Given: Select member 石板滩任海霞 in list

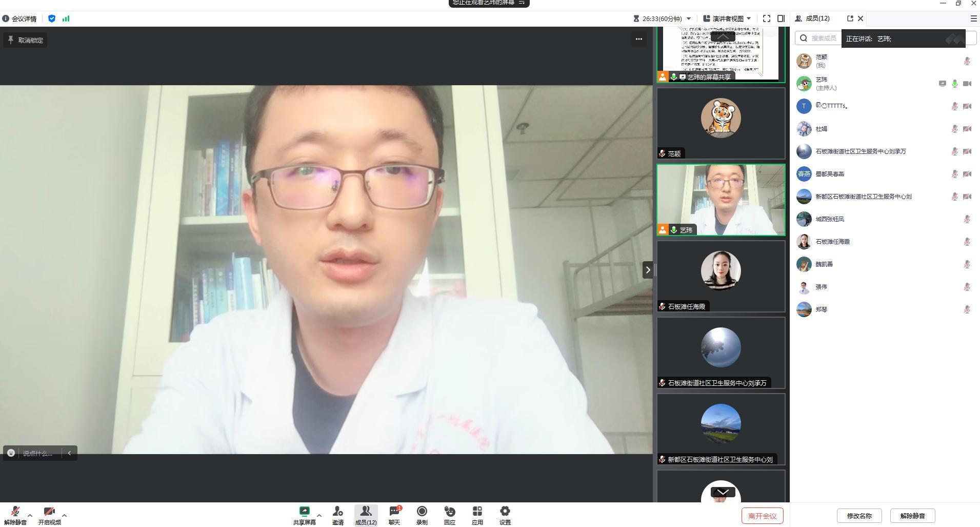Looking at the screenshot, I should pyautogui.click(x=885, y=242).
